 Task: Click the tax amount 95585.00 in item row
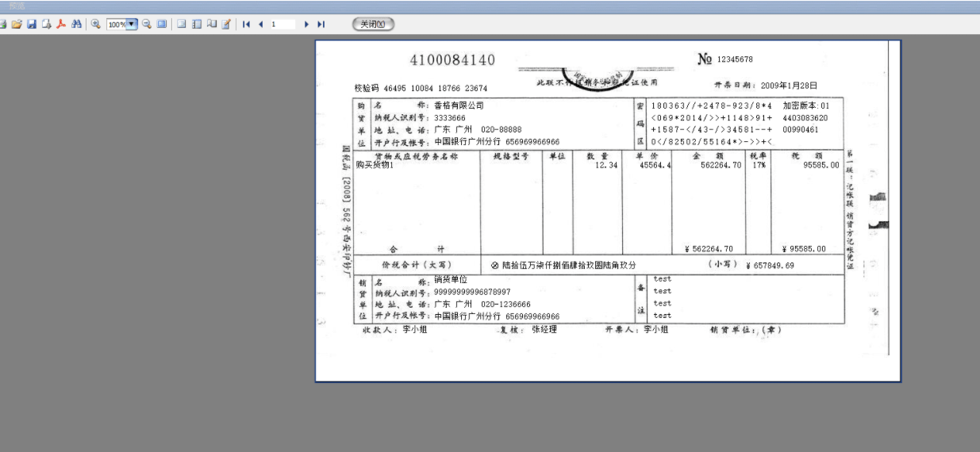[821, 166]
